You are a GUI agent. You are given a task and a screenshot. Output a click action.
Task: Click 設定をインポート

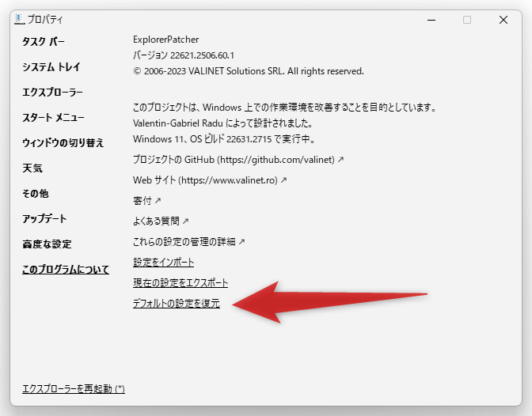pyautogui.click(x=163, y=263)
